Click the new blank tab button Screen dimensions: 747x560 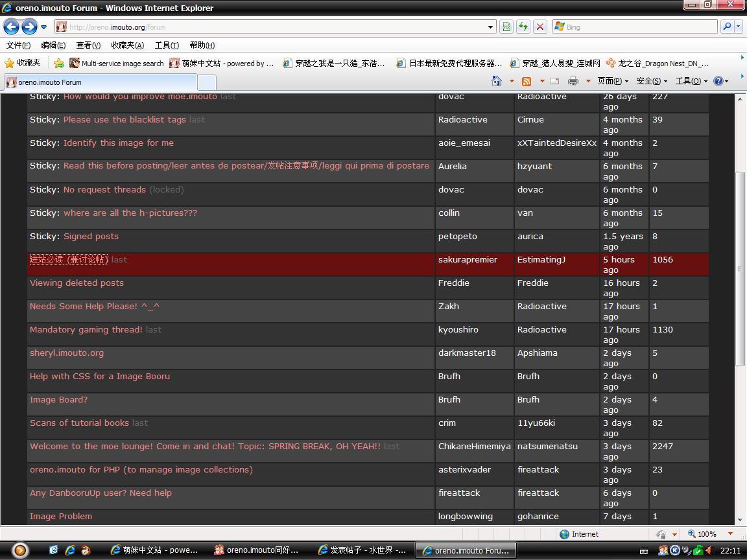(207, 82)
